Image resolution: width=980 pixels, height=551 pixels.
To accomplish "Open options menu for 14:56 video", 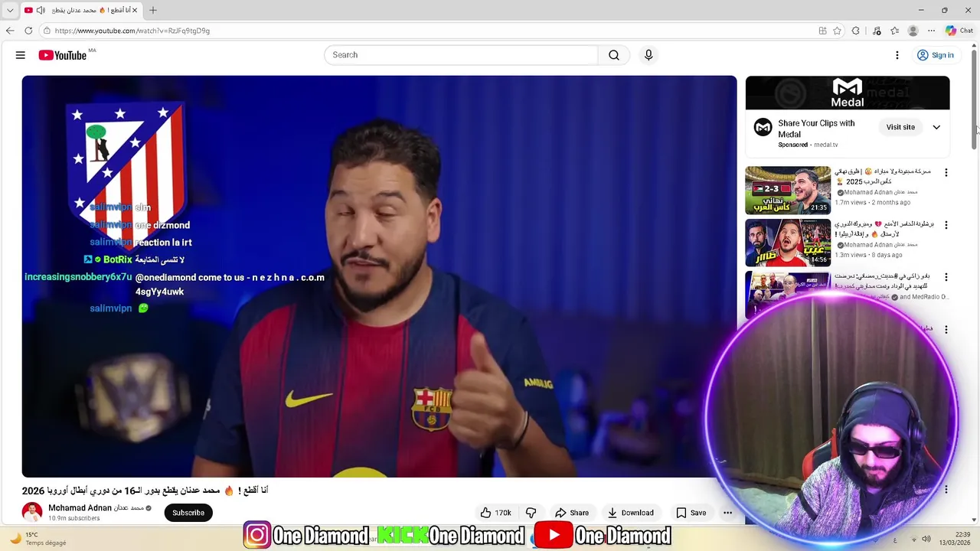I will coord(946,225).
